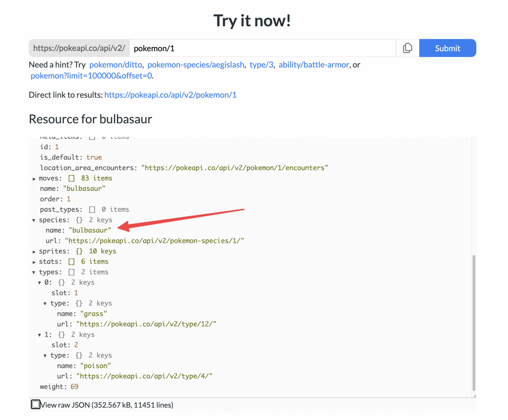
Task: Collapse item 1 in the types array
Action: [39, 335]
